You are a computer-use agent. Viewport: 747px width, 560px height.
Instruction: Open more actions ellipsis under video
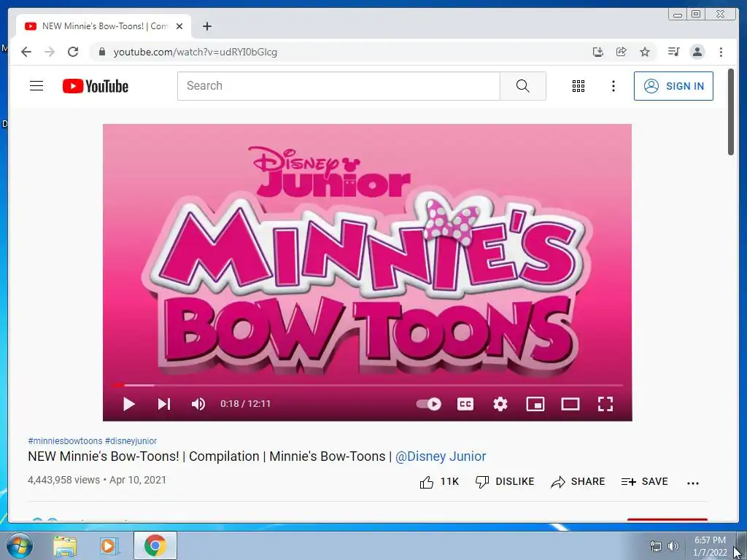[x=693, y=483]
